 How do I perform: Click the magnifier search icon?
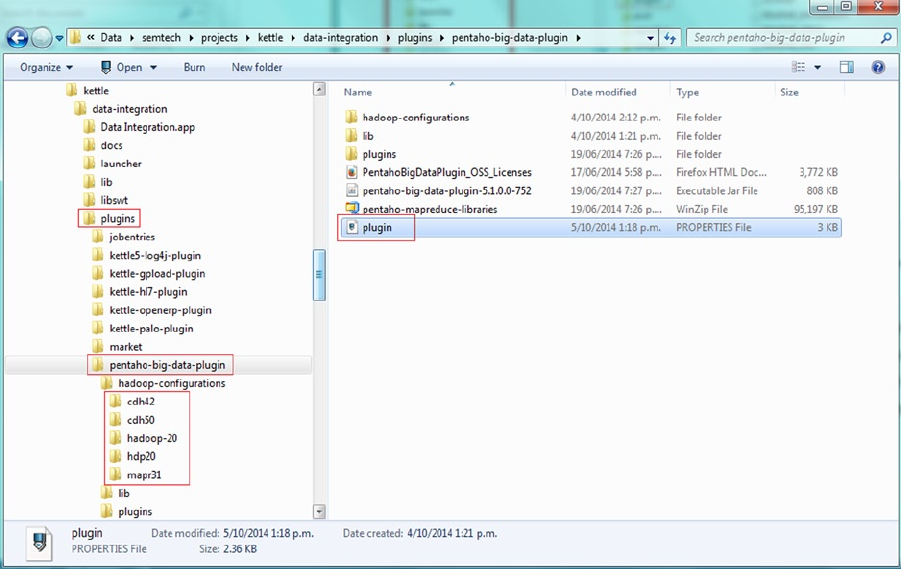886,38
